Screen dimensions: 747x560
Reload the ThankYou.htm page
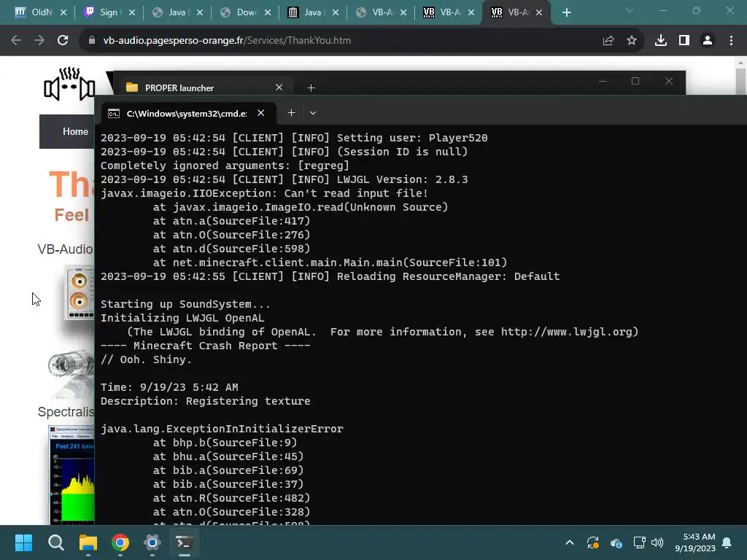click(x=63, y=41)
